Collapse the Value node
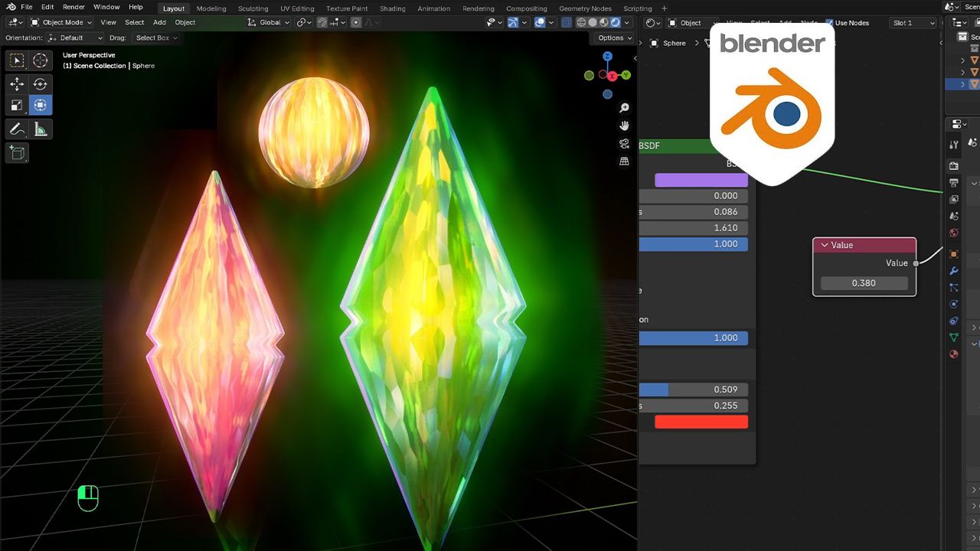This screenshot has width=980, height=551. pos(825,245)
